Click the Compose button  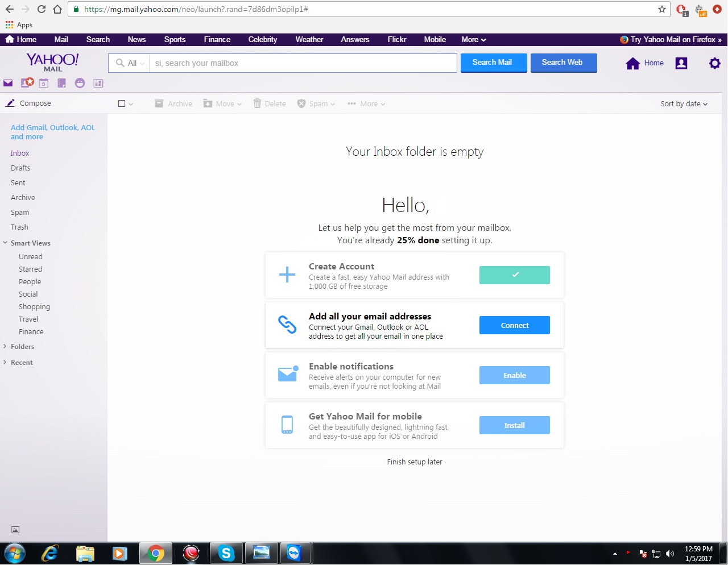[28, 103]
